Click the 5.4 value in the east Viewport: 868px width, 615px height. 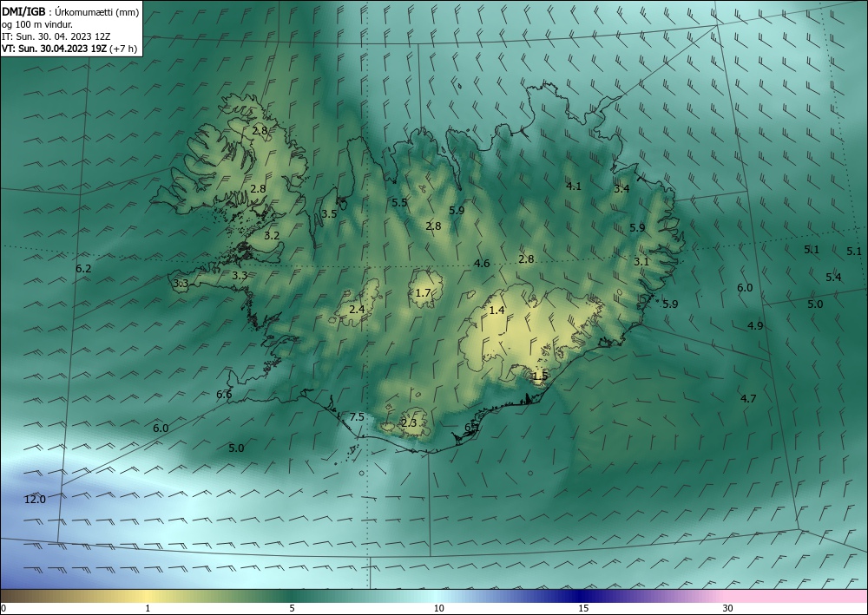[833, 277]
